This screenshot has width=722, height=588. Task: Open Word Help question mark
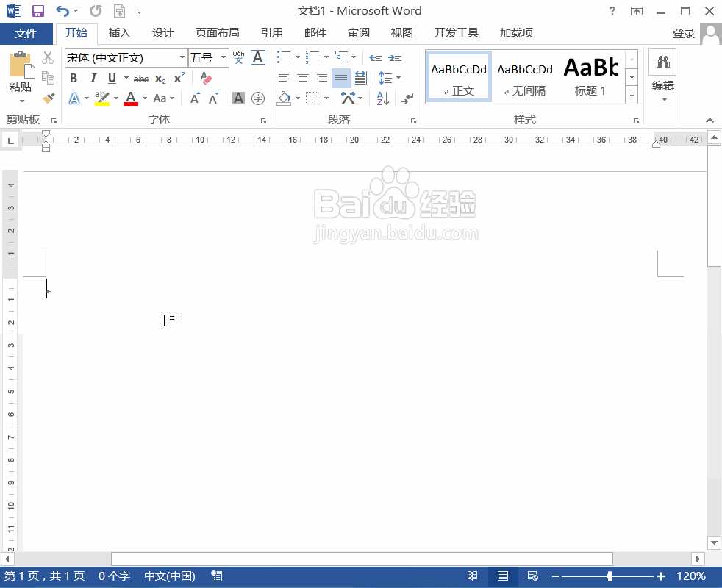[x=612, y=10]
